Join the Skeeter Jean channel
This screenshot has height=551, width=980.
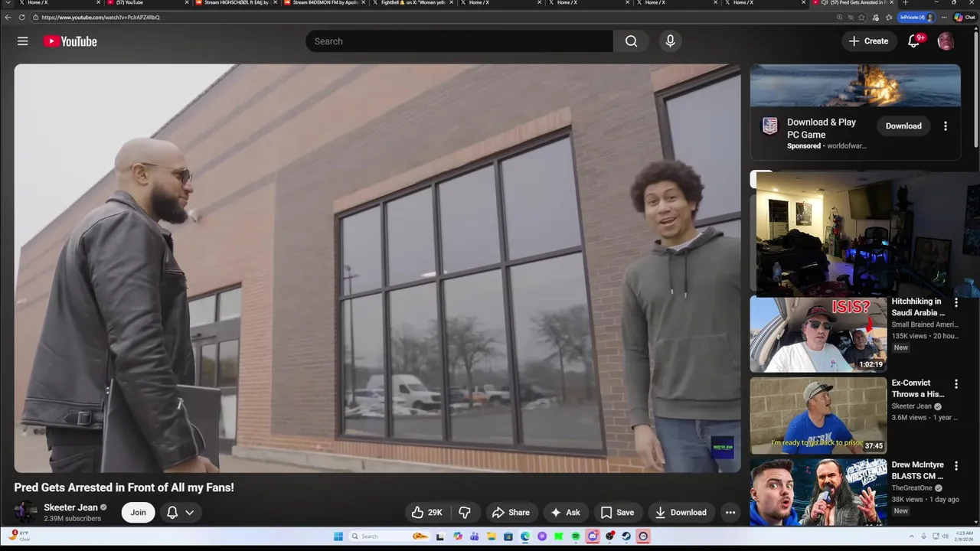(138, 513)
